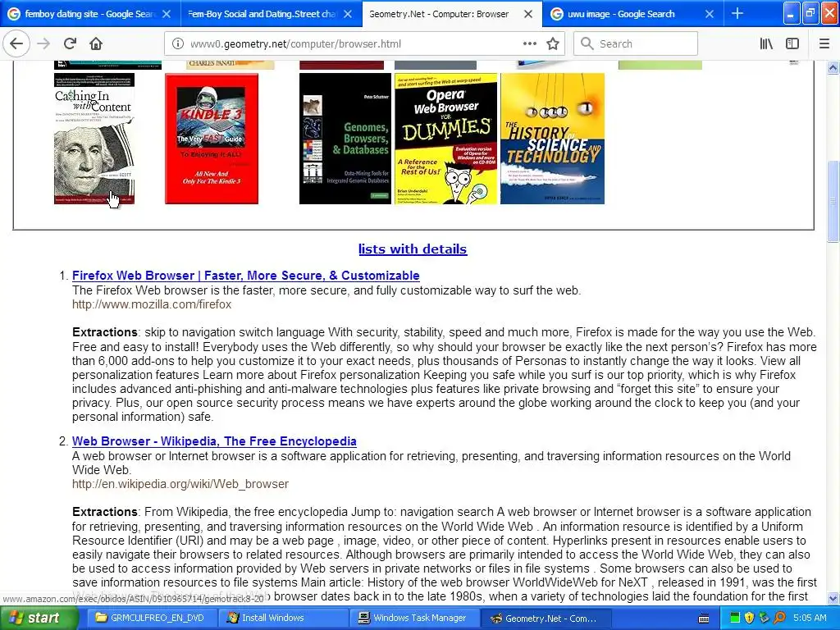This screenshot has width=840, height=630.
Task: Open the Firefox Web Browser result link
Action: coord(246,276)
